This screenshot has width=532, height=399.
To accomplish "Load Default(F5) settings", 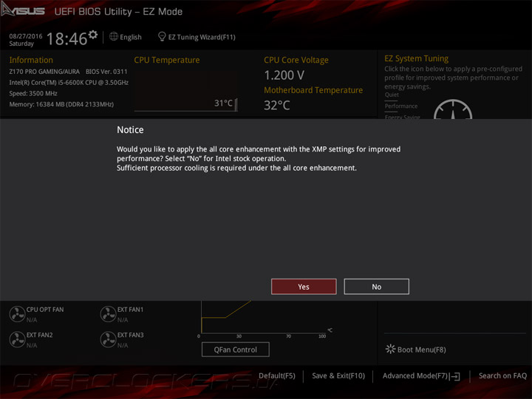I will [277, 375].
